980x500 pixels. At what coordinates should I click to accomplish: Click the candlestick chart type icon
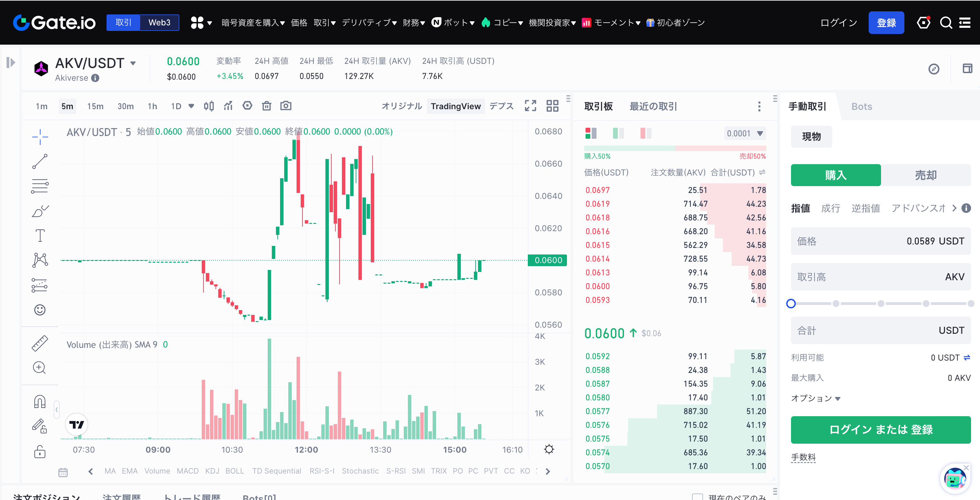pyautogui.click(x=209, y=106)
